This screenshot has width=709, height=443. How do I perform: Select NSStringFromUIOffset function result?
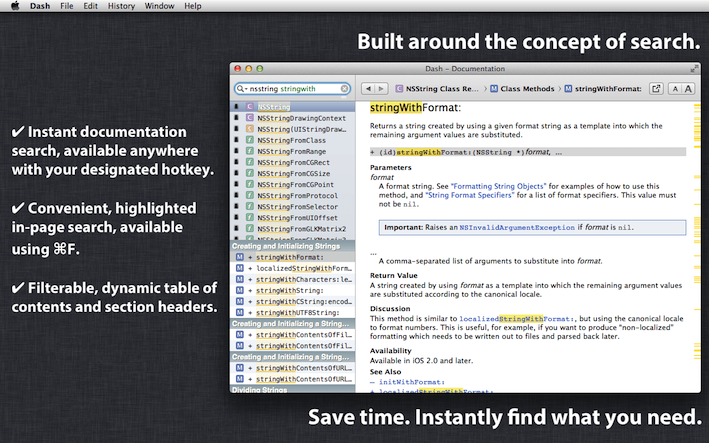293,218
